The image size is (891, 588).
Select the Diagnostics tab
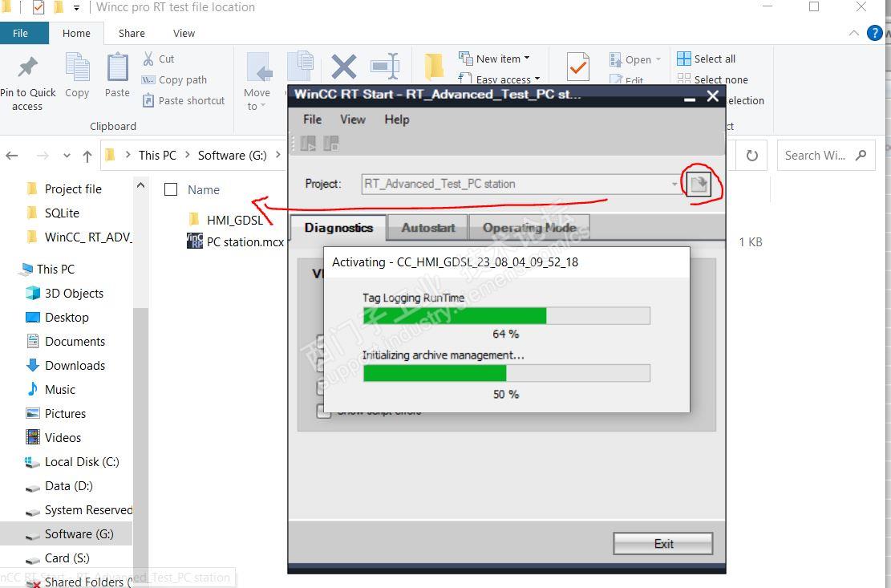tap(338, 228)
